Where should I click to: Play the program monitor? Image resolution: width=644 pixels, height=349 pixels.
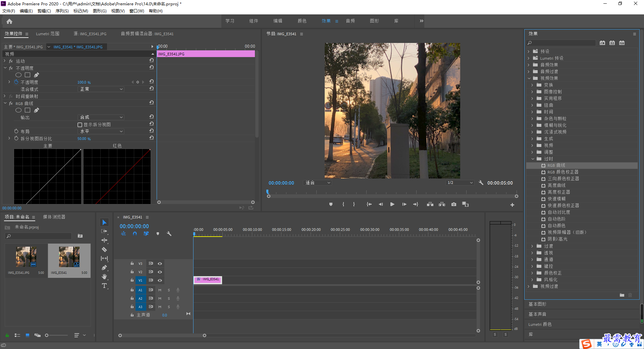[x=392, y=204]
